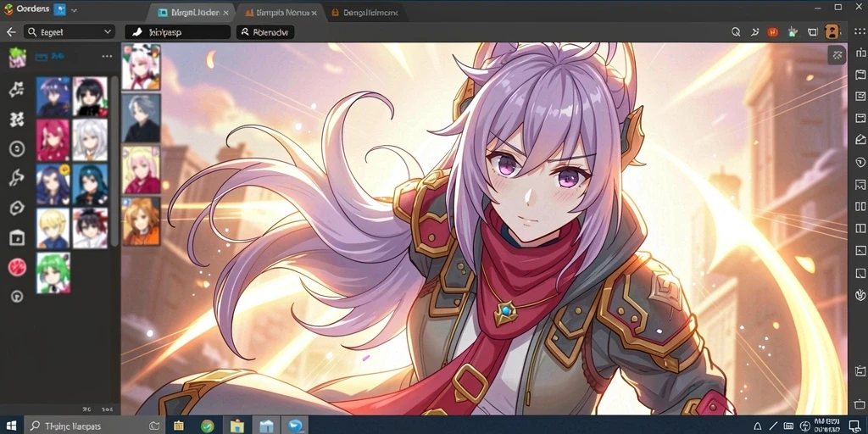Viewport: 868px width, 434px height.
Task: Open the grid dots menu in right sidebar
Action: coord(860,31)
